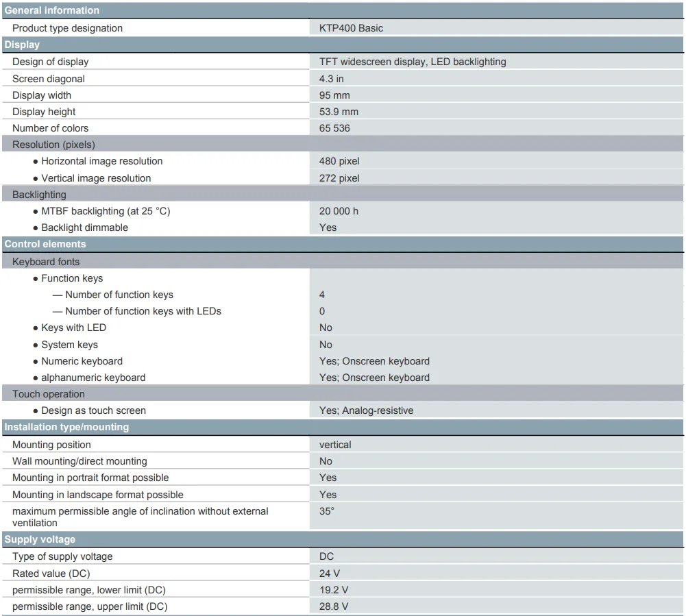Click 'Horizontal image resolution' label
686x616 pixels.
[x=102, y=161]
